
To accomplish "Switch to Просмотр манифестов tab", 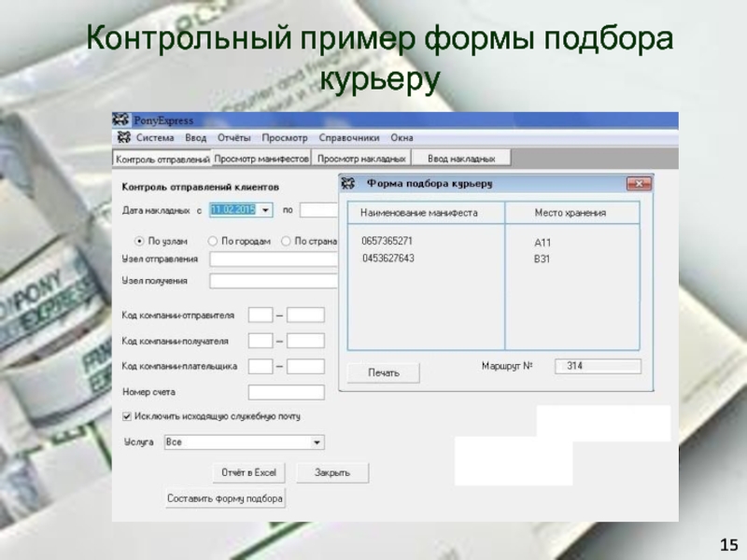I will (x=261, y=160).
